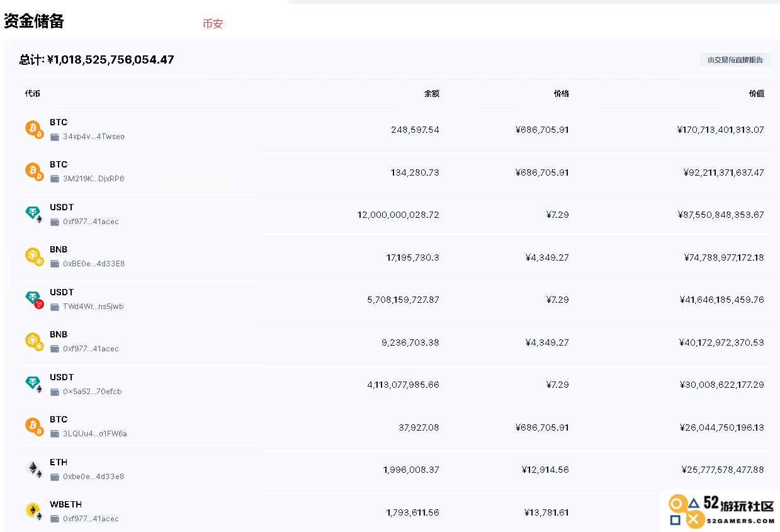The width and height of the screenshot is (780, 532).
Task: Click the wallet icon beside 0xBE0e...4d33E8
Action: tap(55, 264)
